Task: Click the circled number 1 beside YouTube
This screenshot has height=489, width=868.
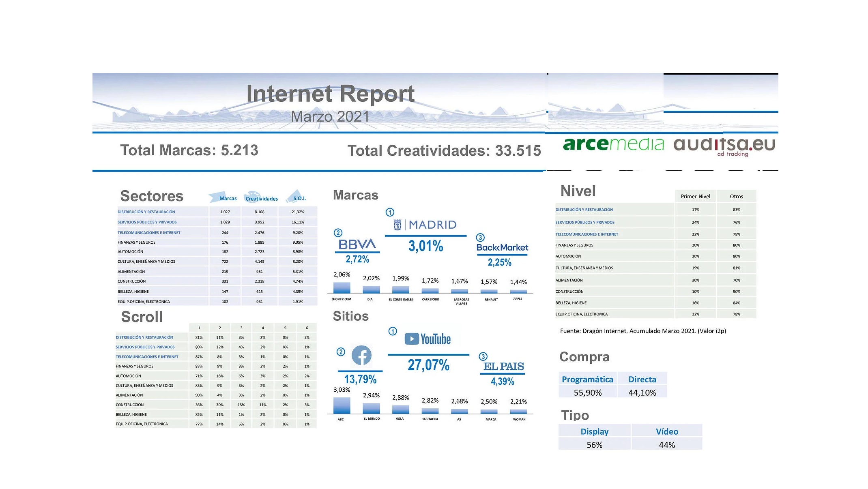Action: point(393,331)
